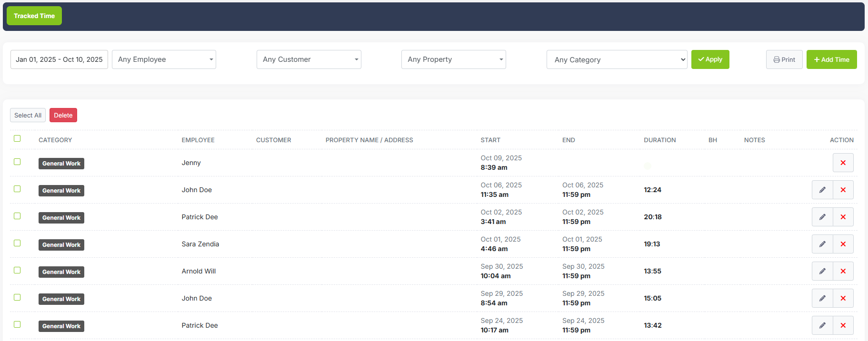Edit Arnold Will's Sep 30 entry

click(x=822, y=271)
